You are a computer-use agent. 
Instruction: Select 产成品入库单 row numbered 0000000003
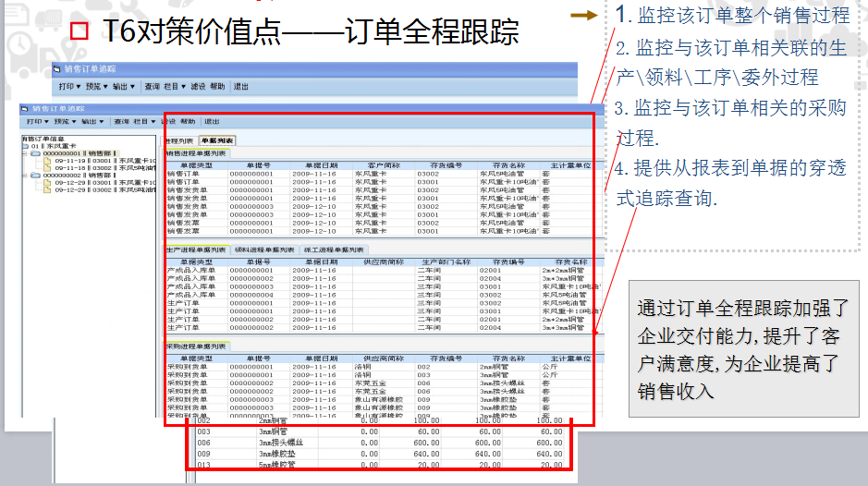(x=383, y=286)
